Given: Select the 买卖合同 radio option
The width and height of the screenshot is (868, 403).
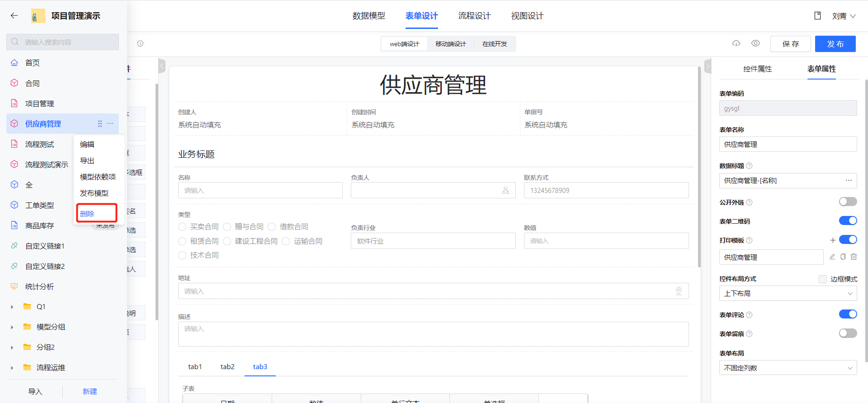Looking at the screenshot, I should (182, 227).
